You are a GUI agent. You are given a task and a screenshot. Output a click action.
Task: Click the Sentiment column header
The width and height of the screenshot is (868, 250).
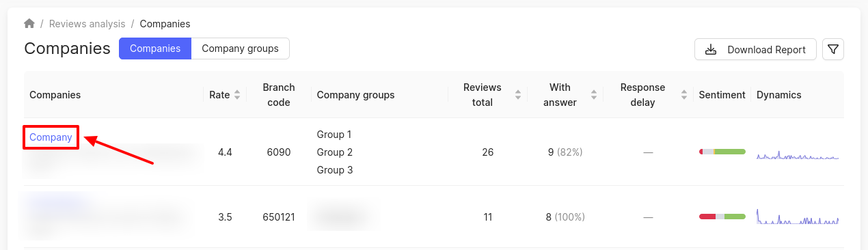(722, 95)
